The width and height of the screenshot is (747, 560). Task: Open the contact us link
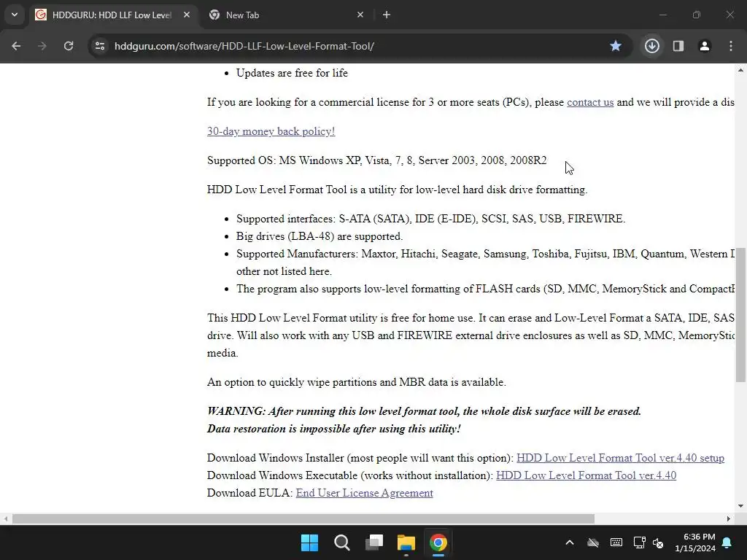pyautogui.click(x=590, y=102)
